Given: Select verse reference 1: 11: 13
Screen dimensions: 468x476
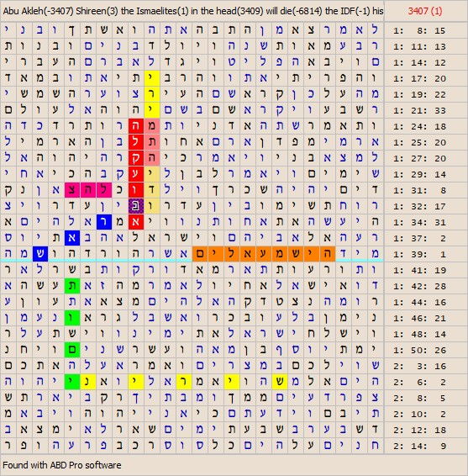Looking at the screenshot, I should click(419, 46).
